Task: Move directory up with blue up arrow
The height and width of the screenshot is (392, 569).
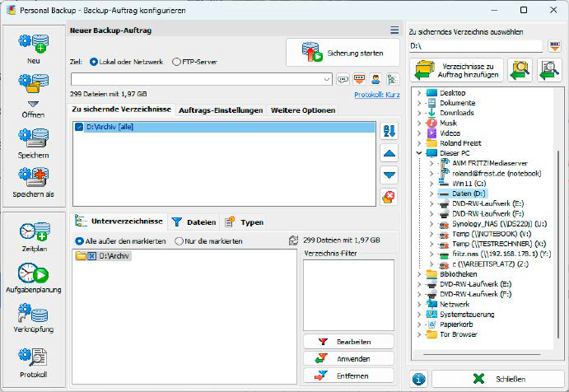Action: click(389, 153)
